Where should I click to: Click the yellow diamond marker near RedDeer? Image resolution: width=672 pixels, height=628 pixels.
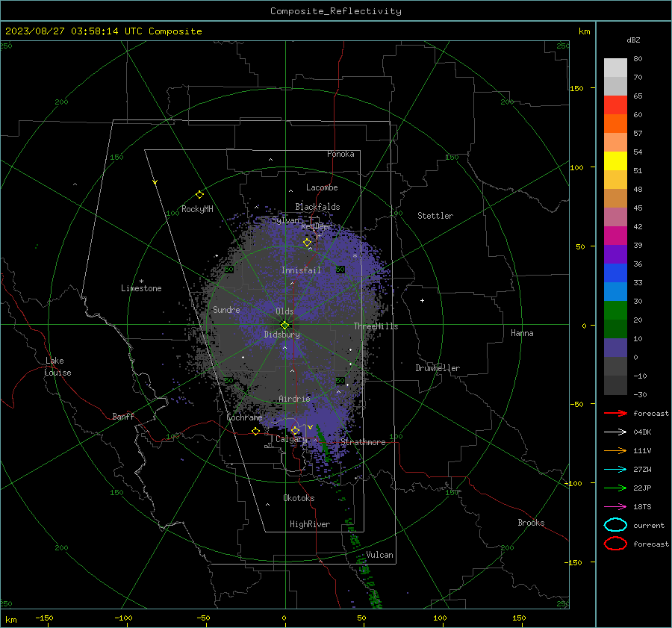tap(307, 243)
